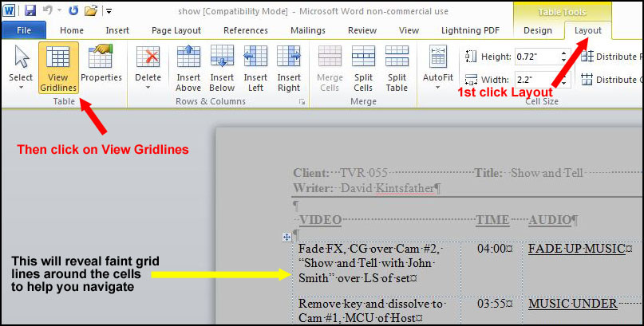Viewport: 644px width, 326px height.
Task: Switch to the Layout tab under Table Tools
Action: pos(588,30)
